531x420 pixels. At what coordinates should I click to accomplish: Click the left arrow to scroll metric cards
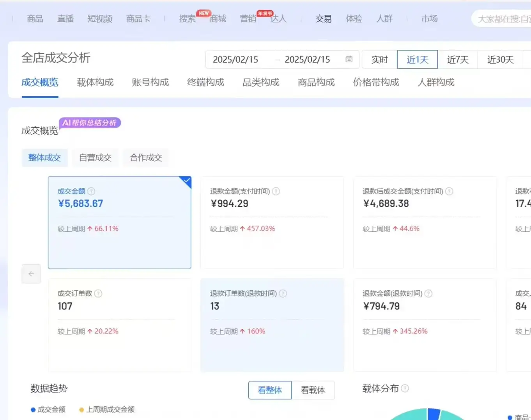tap(31, 274)
